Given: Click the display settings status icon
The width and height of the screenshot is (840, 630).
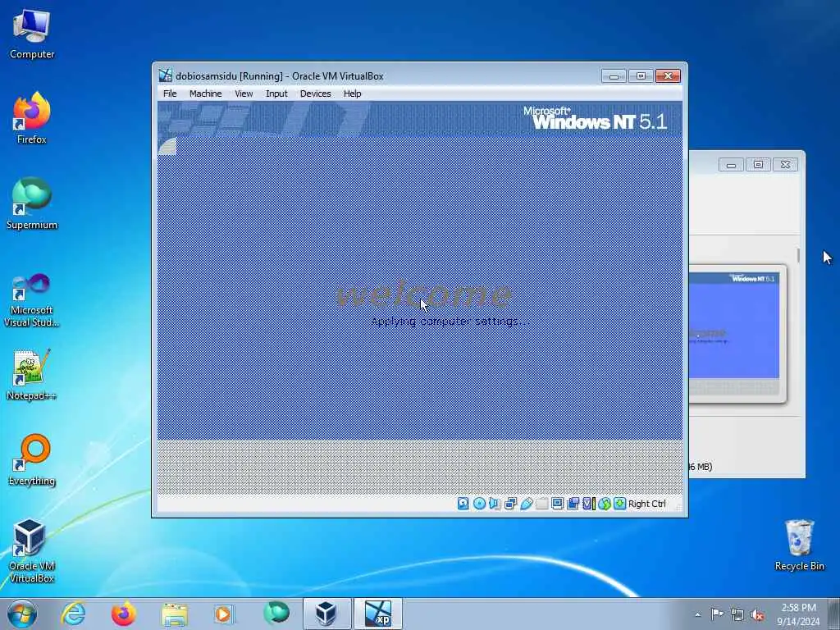Looking at the screenshot, I should (557, 504).
